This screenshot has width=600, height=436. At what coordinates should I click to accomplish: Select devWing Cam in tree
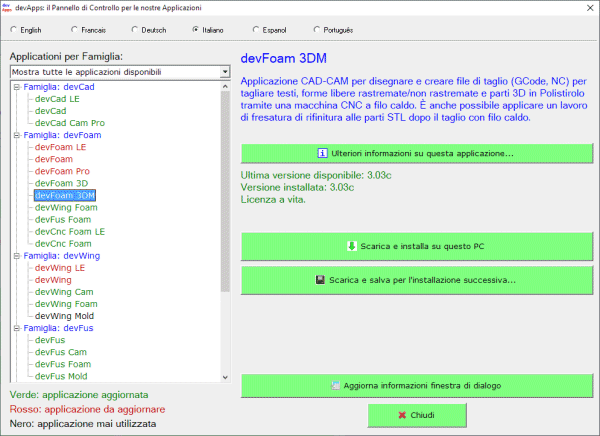pyautogui.click(x=64, y=292)
